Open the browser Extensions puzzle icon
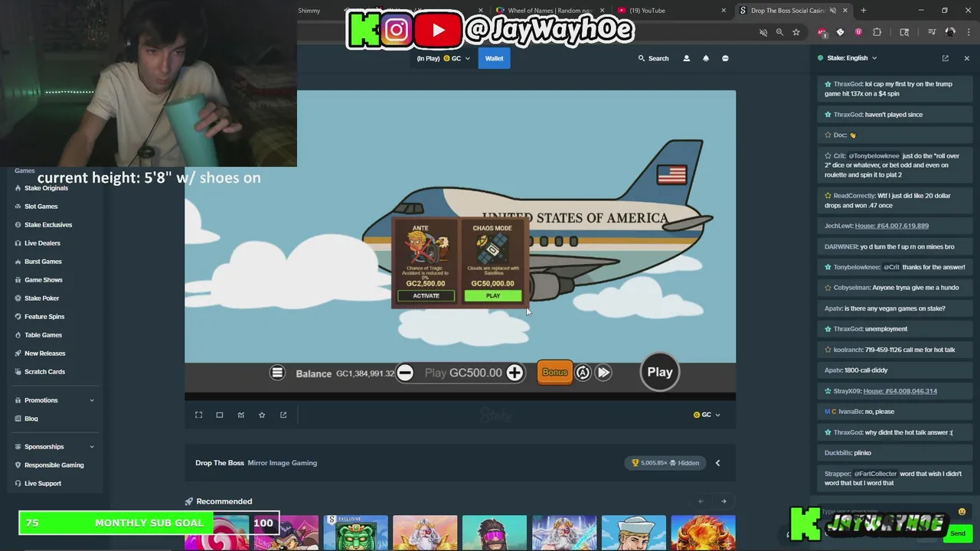Viewport: 980px width, 551px height. 877,32
